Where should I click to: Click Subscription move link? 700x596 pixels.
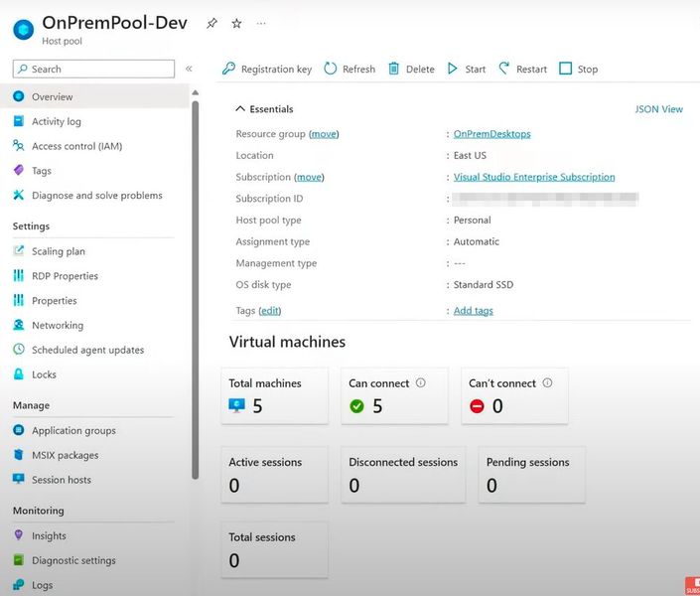click(309, 177)
